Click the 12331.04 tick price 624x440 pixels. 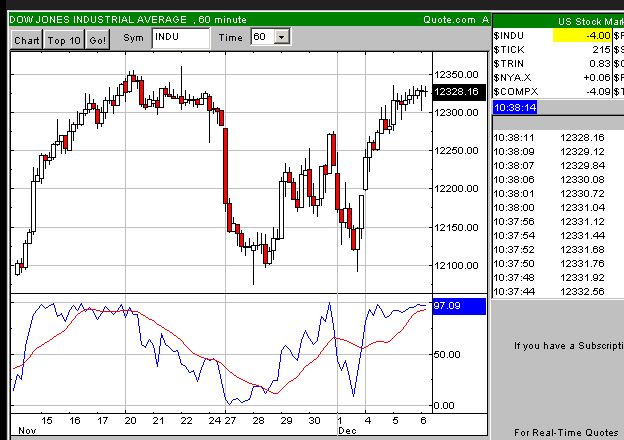click(x=582, y=207)
